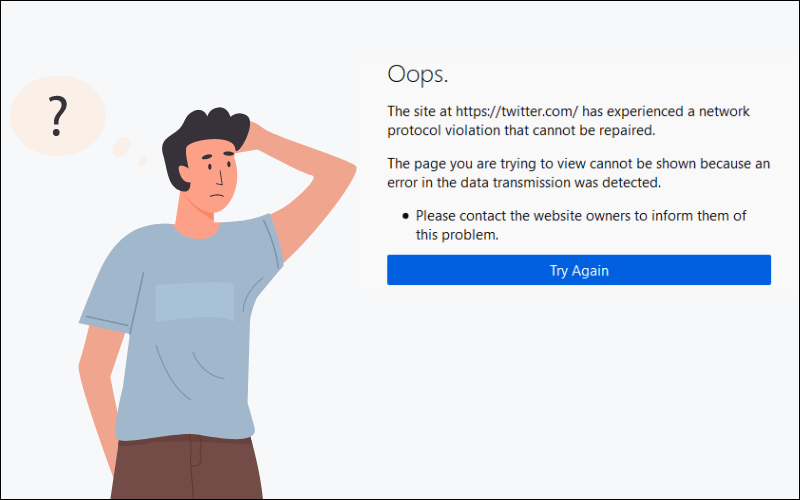Image resolution: width=800 pixels, height=500 pixels.
Task: Click the blue Try Again button
Action: tap(579, 270)
